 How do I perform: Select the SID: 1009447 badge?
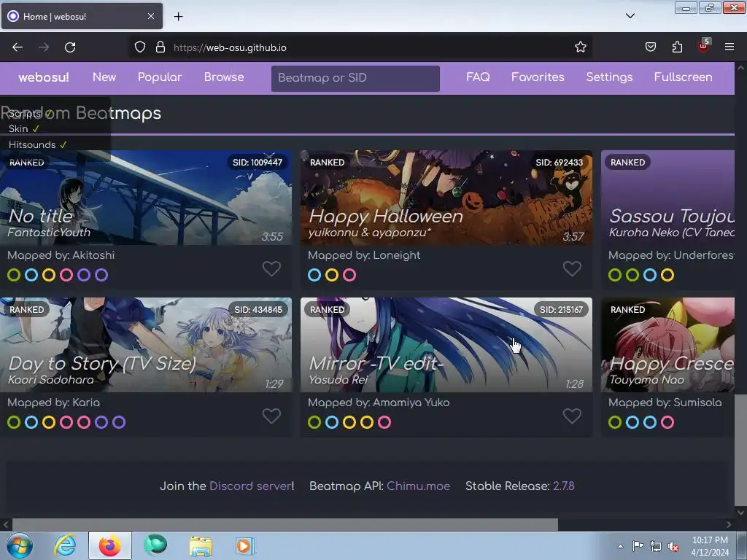coord(258,163)
